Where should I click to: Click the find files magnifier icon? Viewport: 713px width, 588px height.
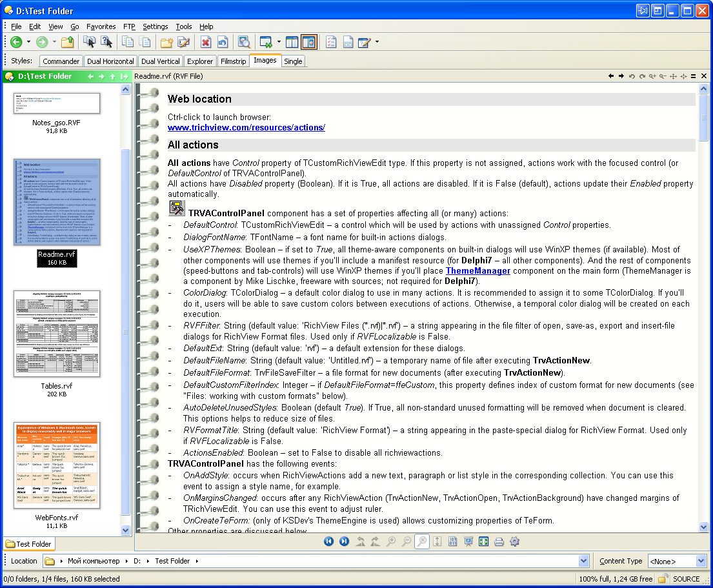(x=244, y=43)
